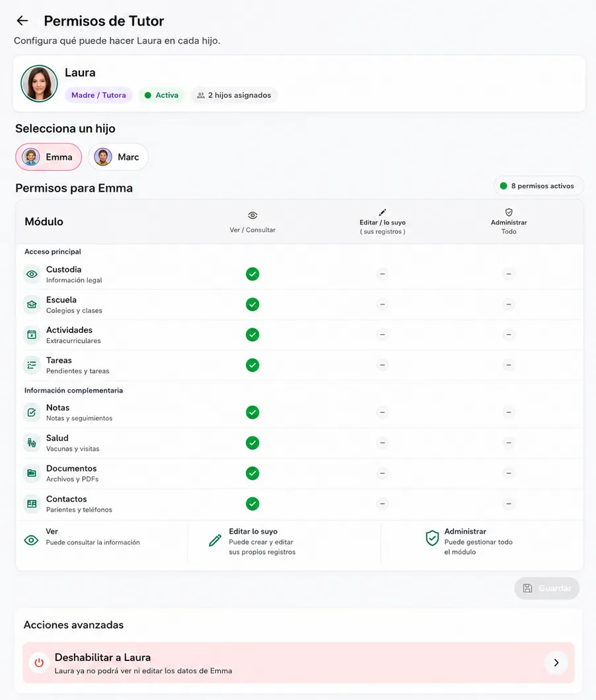Click the Notas checkmark note icon

pyautogui.click(x=32, y=413)
